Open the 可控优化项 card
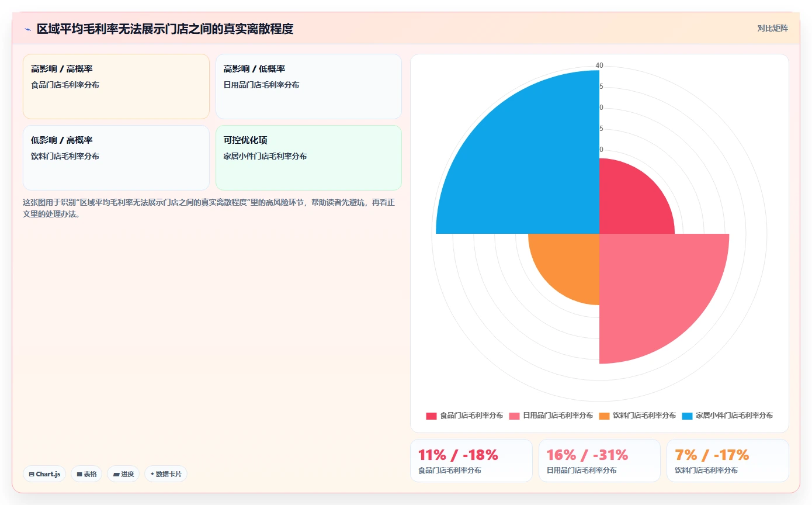The image size is (812, 505). (x=308, y=158)
